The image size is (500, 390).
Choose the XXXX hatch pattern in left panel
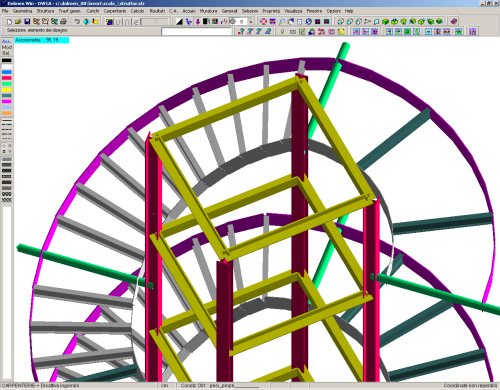point(7,200)
